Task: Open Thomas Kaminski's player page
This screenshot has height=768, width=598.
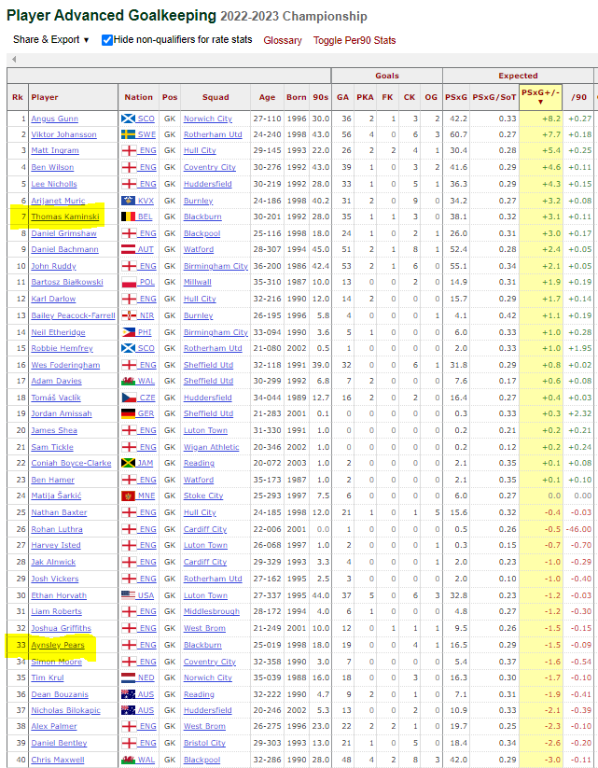Action: click(65, 216)
